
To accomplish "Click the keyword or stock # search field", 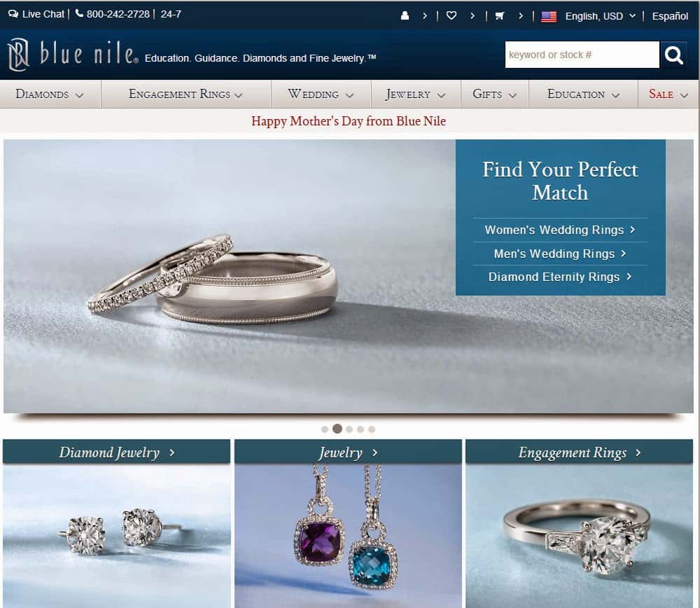I will (x=582, y=55).
